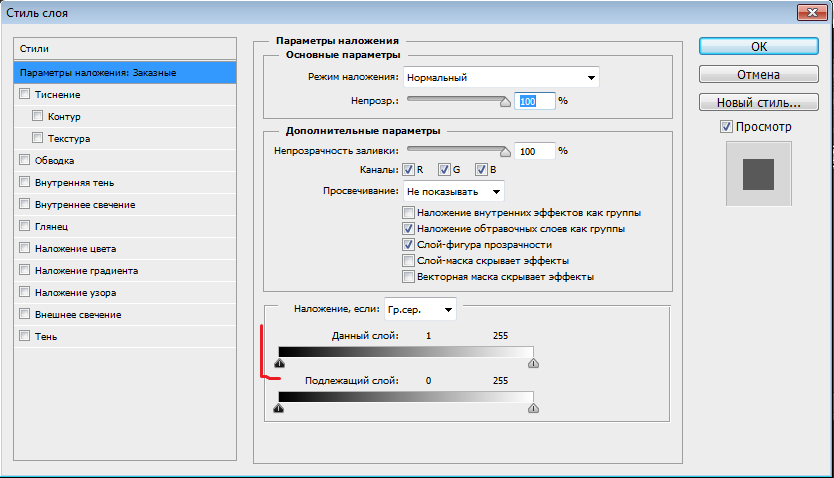The height and width of the screenshot is (478, 834).
Task: Enable the Тиснение effect checkbox
Action: tap(24, 94)
